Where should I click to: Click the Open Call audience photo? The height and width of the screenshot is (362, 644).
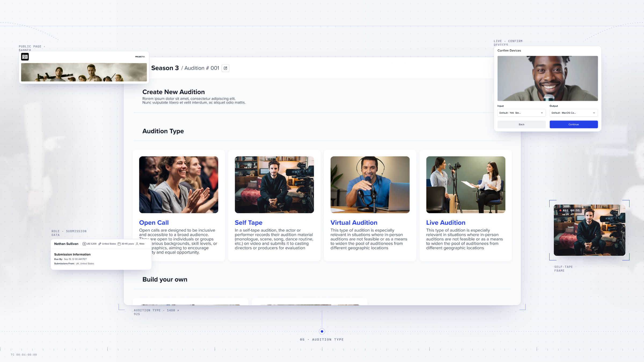(x=179, y=185)
